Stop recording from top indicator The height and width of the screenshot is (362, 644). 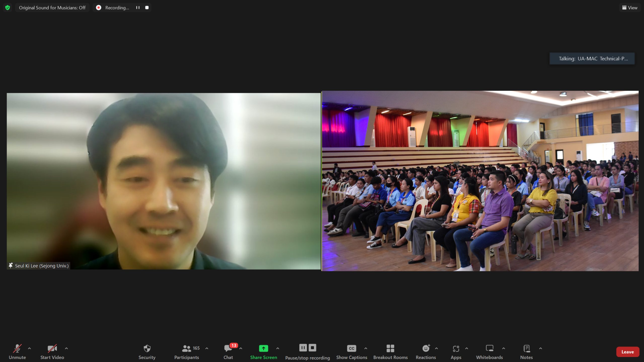tap(147, 8)
